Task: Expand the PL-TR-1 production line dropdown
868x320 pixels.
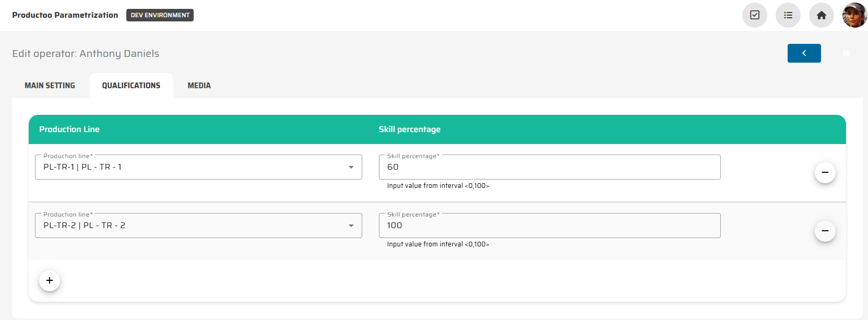Action: (351, 167)
